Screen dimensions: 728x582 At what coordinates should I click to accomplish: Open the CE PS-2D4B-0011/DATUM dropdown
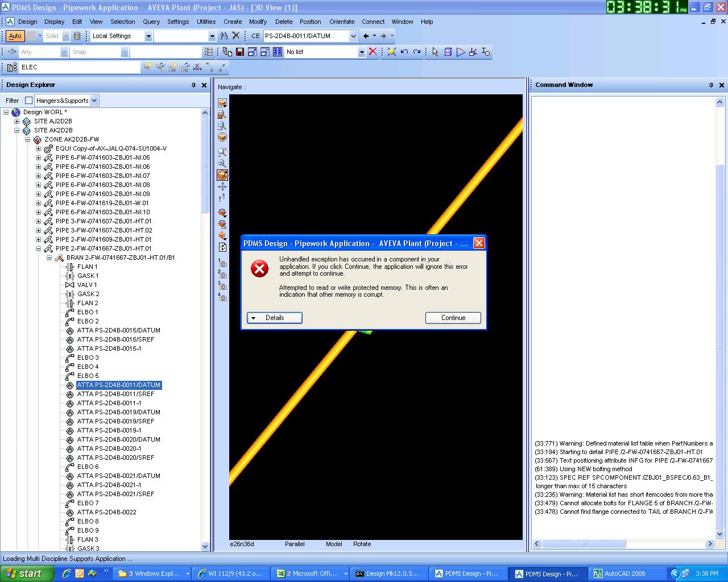tap(353, 36)
